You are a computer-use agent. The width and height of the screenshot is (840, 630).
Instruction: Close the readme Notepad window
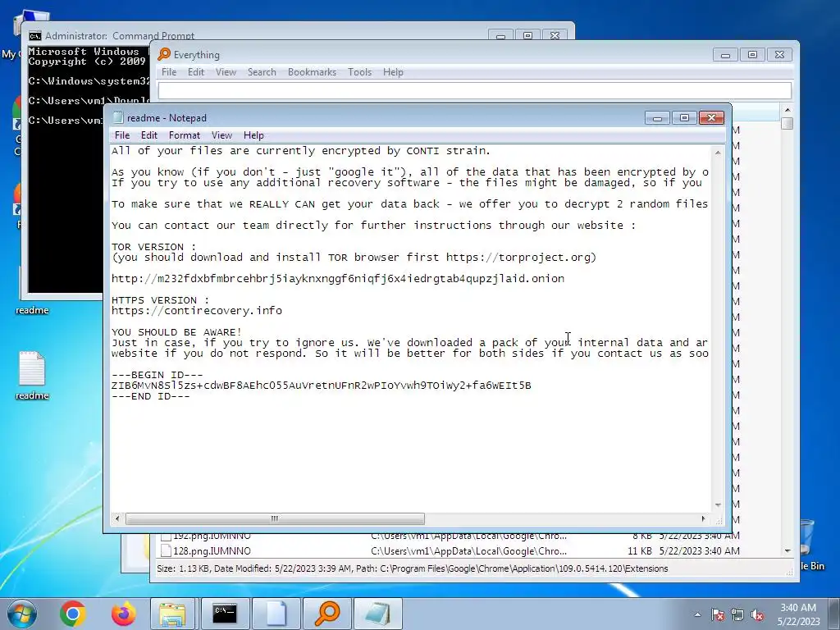pos(711,118)
